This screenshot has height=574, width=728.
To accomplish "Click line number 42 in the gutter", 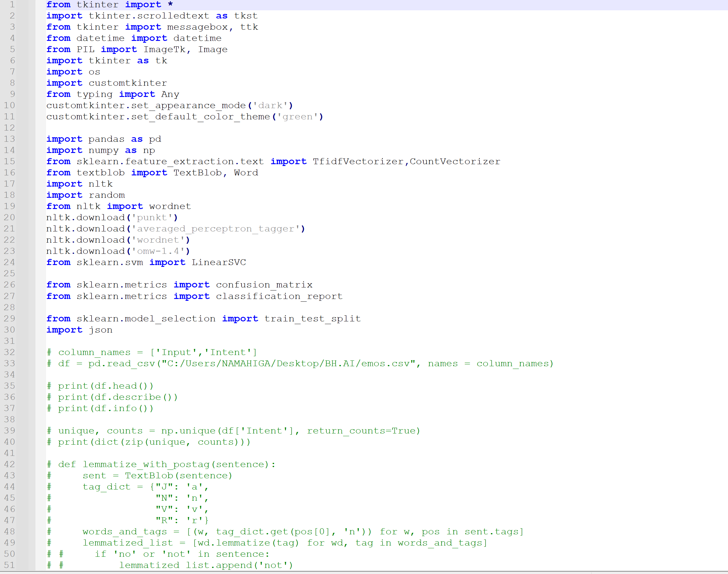I will [x=9, y=464].
